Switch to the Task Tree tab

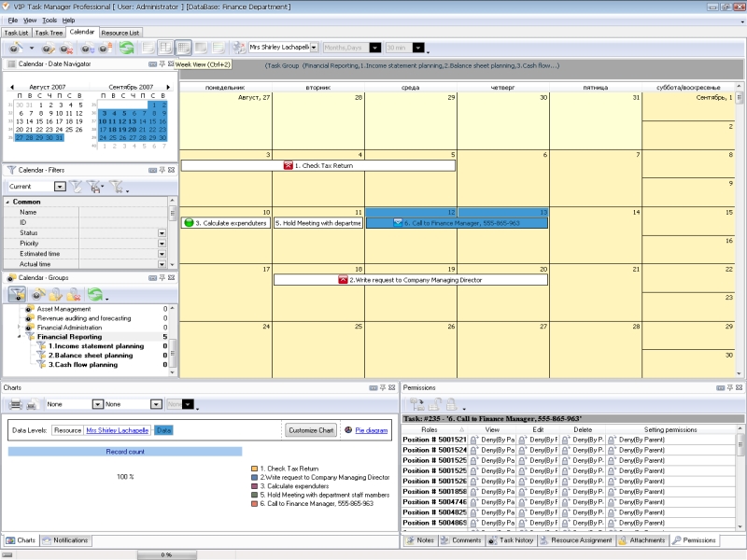click(x=49, y=33)
